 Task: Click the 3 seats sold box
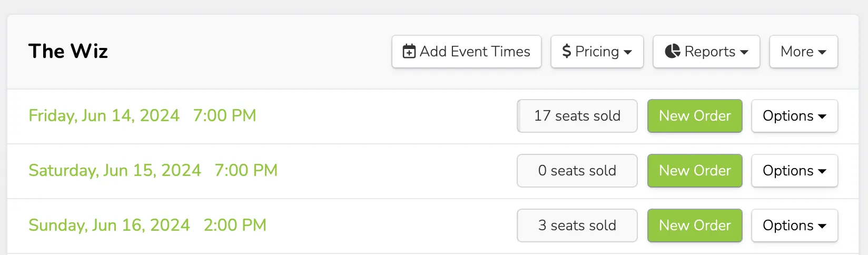(x=577, y=225)
